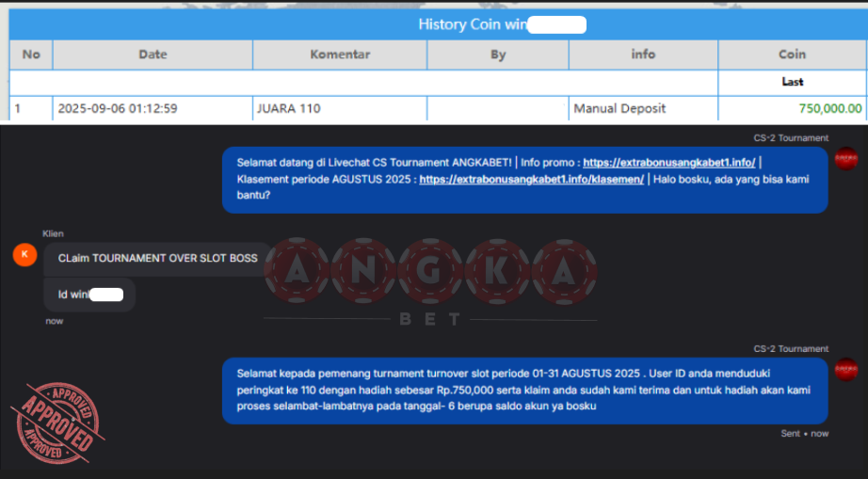Click the Selamat kepada pemenang message bubble

pyautogui.click(x=524, y=390)
